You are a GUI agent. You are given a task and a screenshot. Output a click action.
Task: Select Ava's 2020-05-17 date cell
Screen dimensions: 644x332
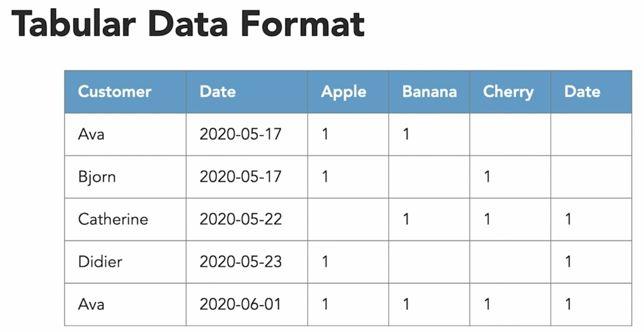241,134
